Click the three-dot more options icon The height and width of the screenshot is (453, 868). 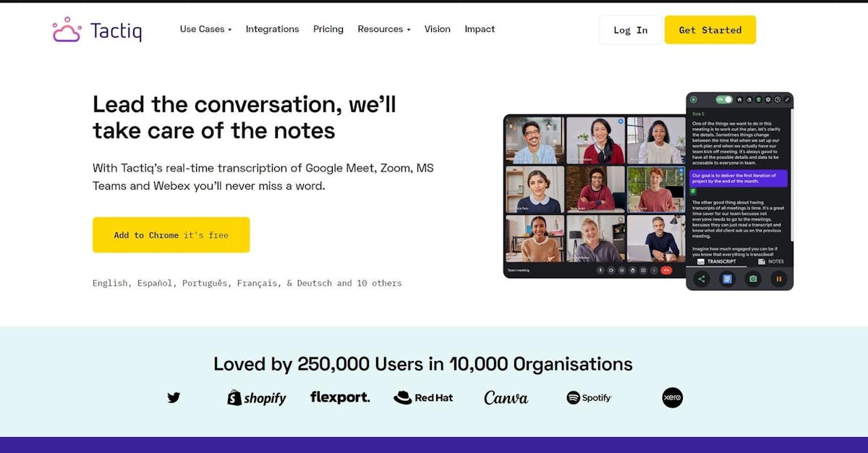pos(654,271)
